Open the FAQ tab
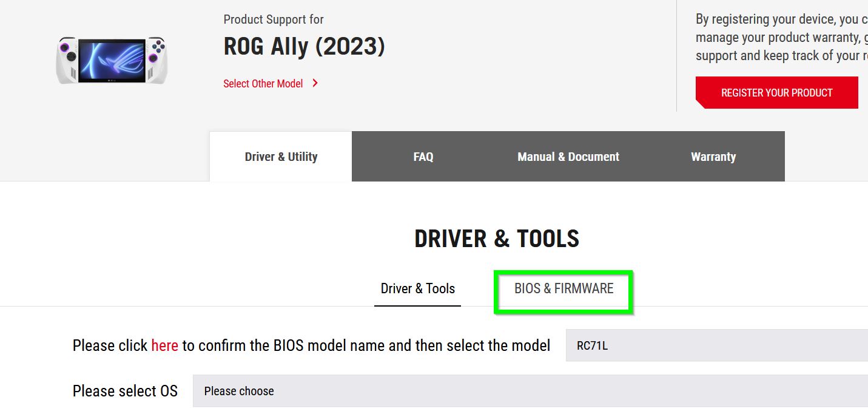This screenshot has height=411, width=868. click(423, 157)
